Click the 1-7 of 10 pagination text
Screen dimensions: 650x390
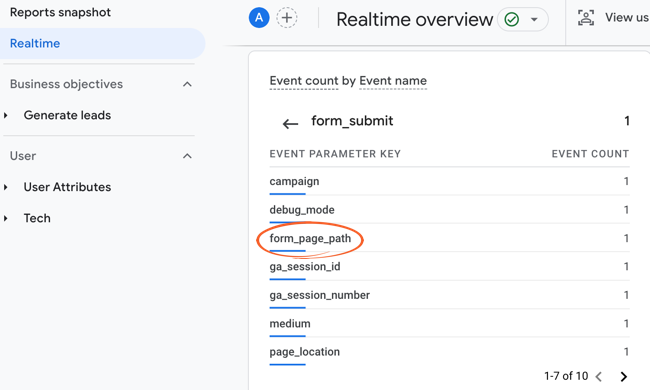pos(566,376)
